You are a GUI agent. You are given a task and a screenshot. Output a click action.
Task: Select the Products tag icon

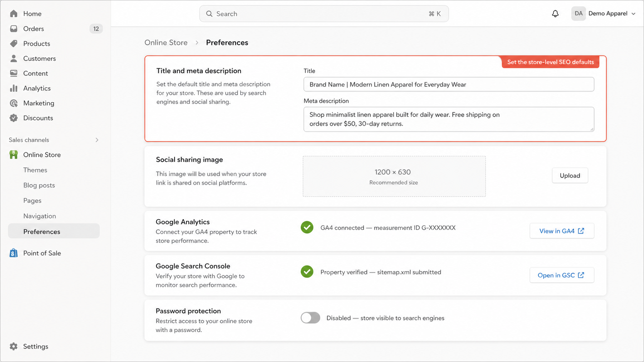pyautogui.click(x=13, y=43)
